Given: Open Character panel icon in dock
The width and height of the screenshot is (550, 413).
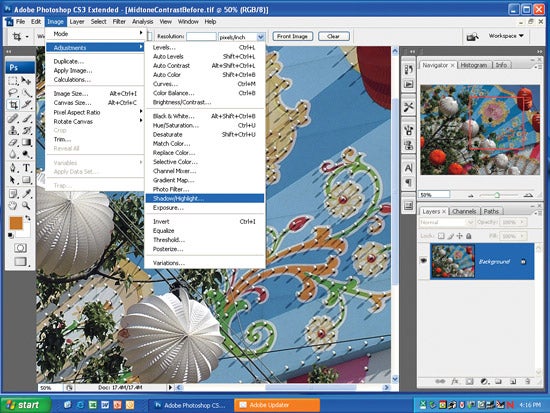Looking at the screenshot, I should [409, 168].
